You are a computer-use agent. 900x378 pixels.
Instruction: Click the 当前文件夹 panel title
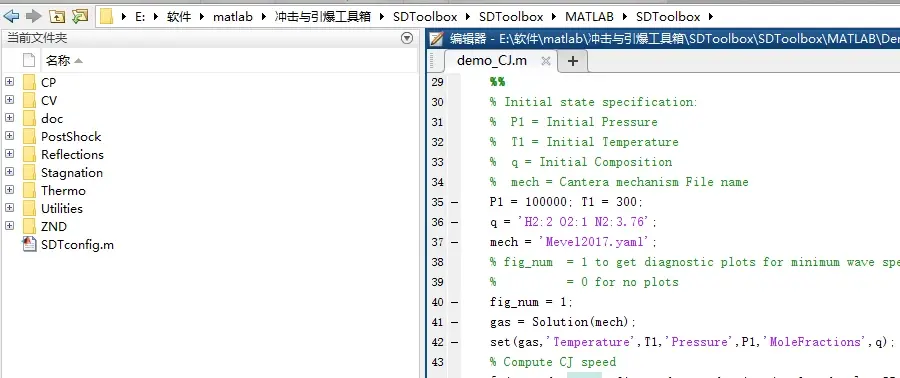click(x=37, y=38)
